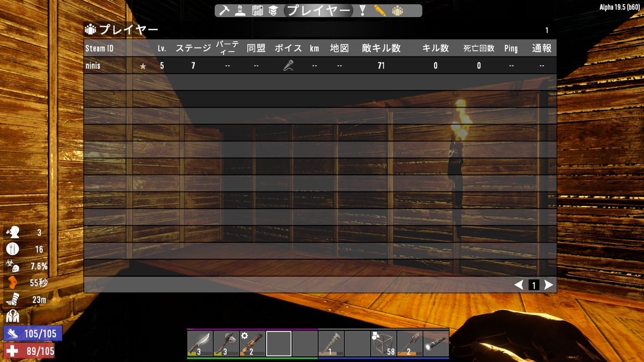The height and width of the screenshot is (362, 644).
Task: Click the orange buff icon with 55秒
Action: pos(12,283)
